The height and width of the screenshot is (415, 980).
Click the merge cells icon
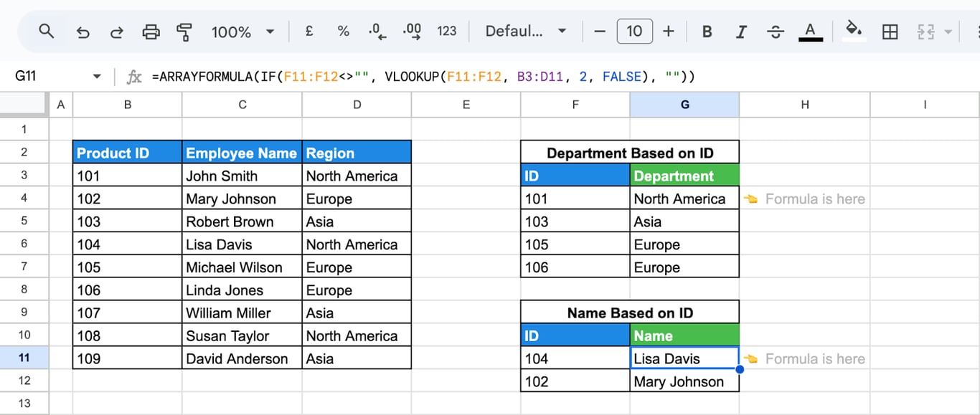click(x=925, y=32)
